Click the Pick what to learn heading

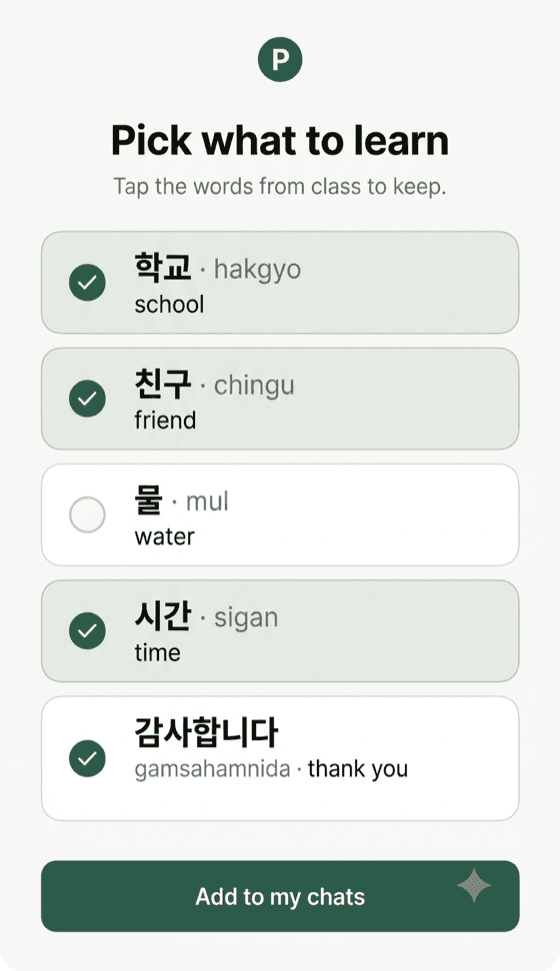(280, 141)
